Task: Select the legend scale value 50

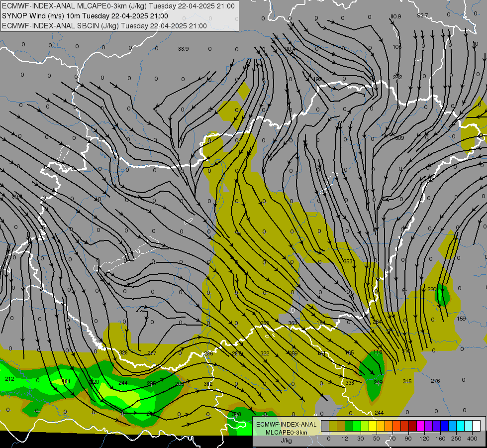Action: 377,439
